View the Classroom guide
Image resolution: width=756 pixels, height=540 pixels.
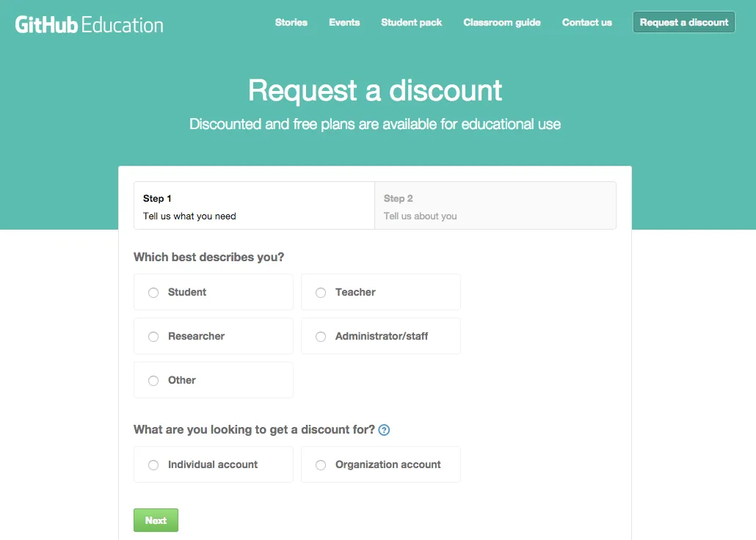click(502, 23)
